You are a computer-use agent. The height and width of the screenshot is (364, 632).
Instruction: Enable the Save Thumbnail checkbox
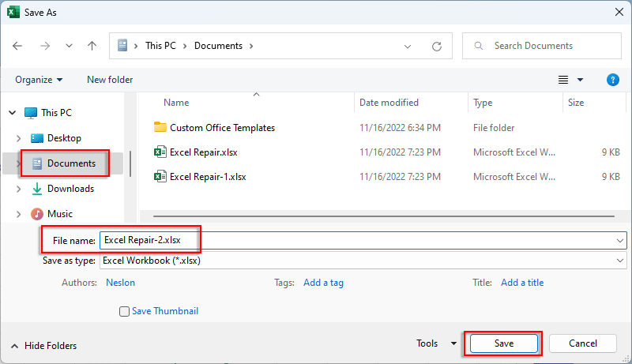[x=124, y=311]
